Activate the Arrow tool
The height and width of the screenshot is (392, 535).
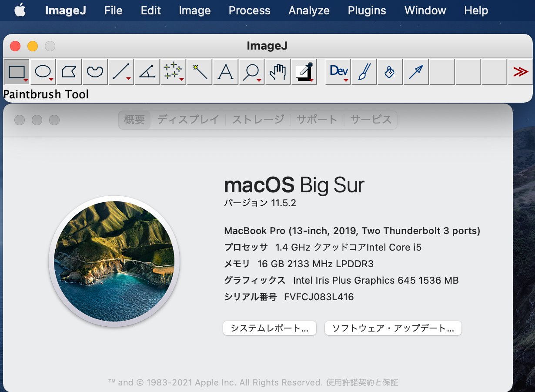[x=416, y=72]
